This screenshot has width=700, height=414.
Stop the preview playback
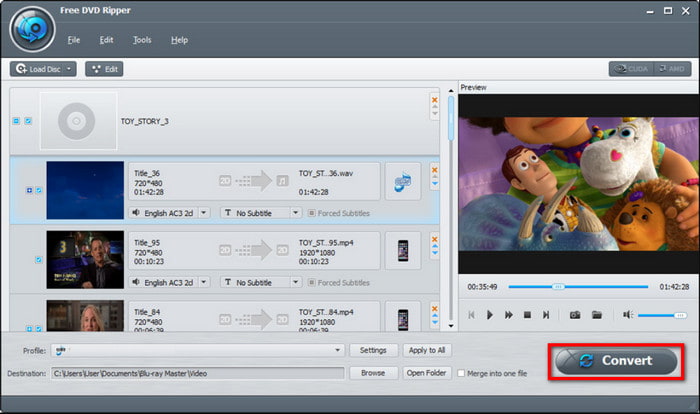coord(527,314)
